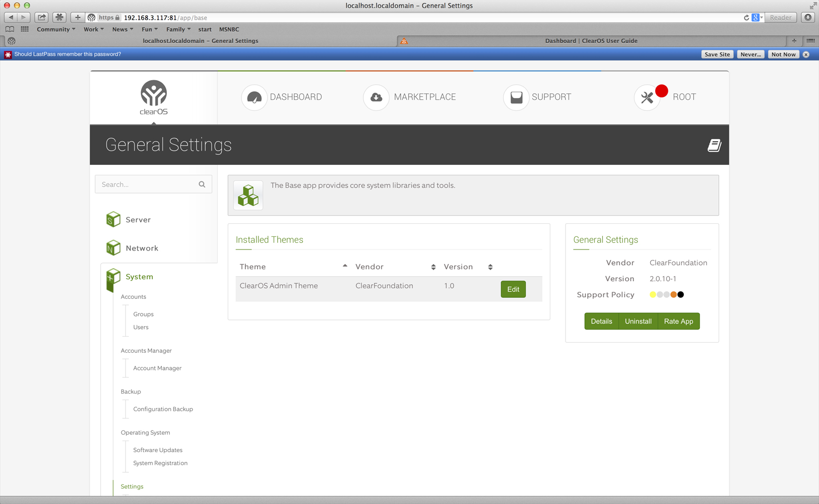Viewport: 819px width, 504px height.
Task: Click the Google search engine icon
Action: point(755,18)
